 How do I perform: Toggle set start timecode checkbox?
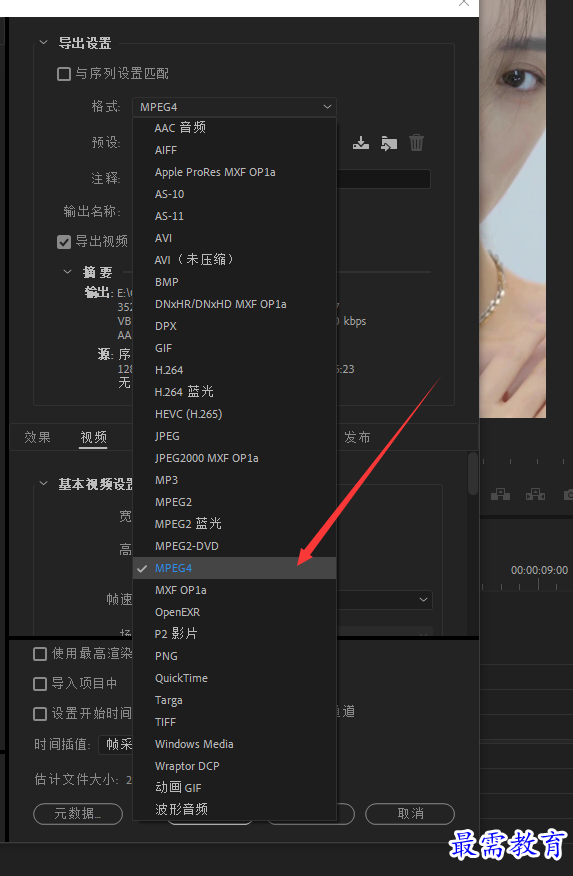point(40,713)
